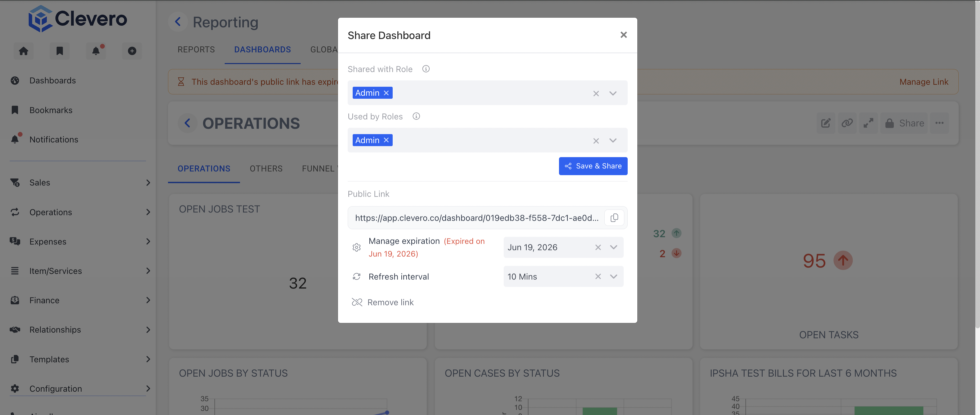Viewport: 980px width, 415px height.
Task: Click the OPEN TASKS card label
Action: pos(829,335)
